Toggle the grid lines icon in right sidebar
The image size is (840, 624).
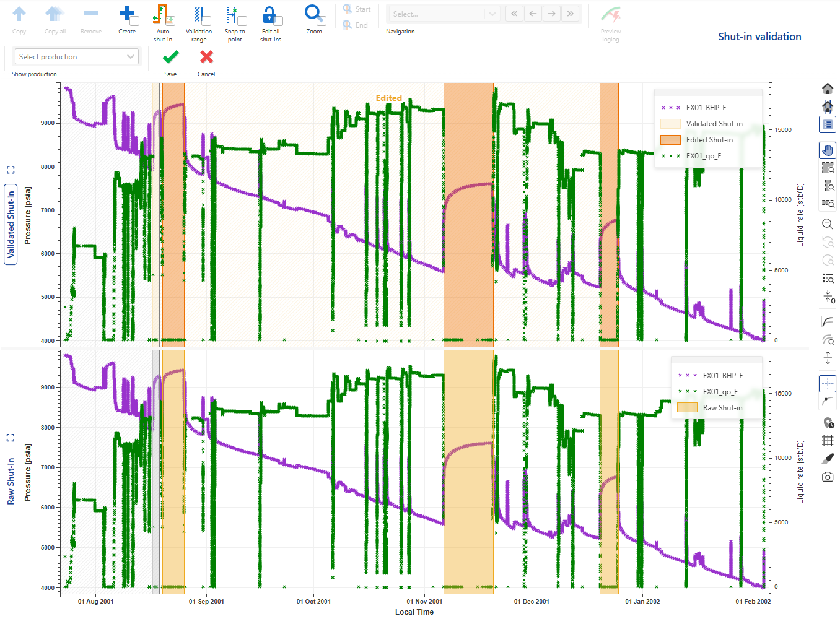(x=828, y=441)
